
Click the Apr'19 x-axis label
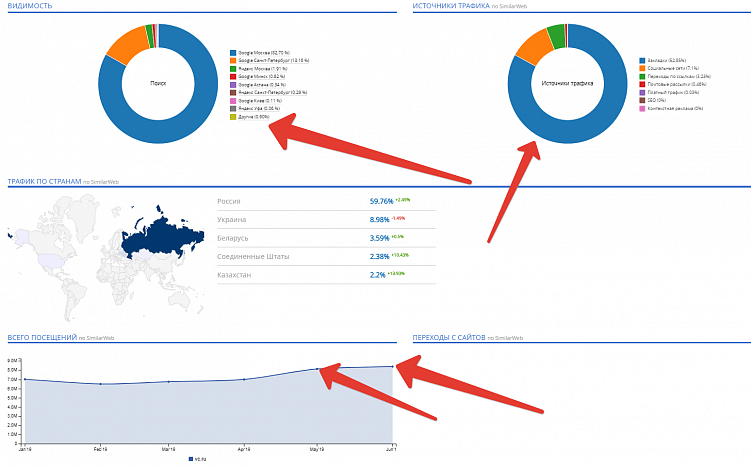[244, 450]
